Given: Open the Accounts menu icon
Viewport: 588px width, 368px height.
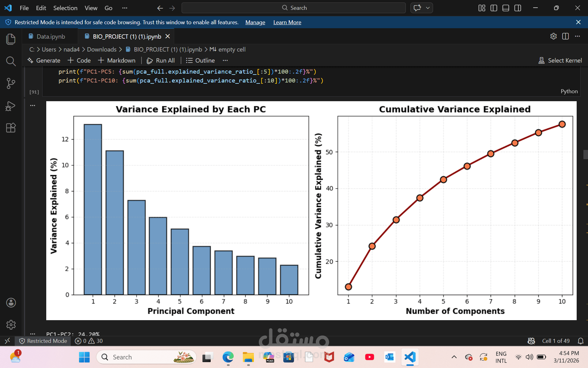Looking at the screenshot, I should [11, 303].
